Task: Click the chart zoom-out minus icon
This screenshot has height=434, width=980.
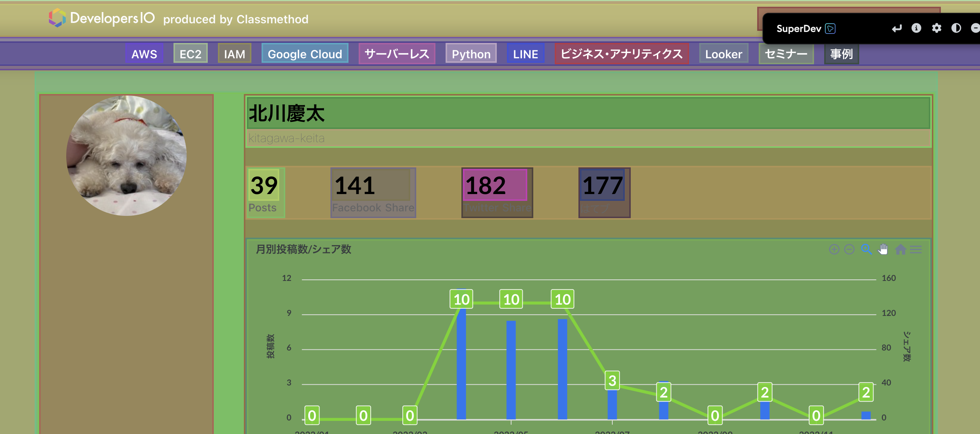Action: (849, 249)
